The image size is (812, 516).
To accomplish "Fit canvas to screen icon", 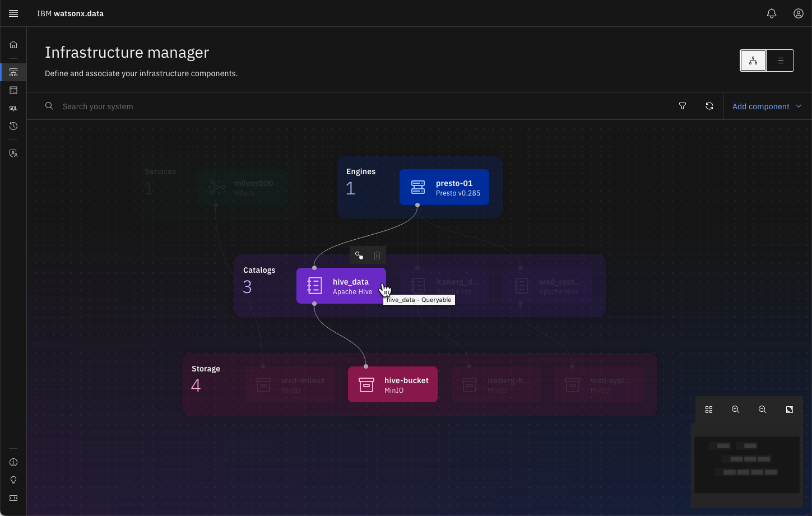I will pyautogui.click(x=790, y=410).
